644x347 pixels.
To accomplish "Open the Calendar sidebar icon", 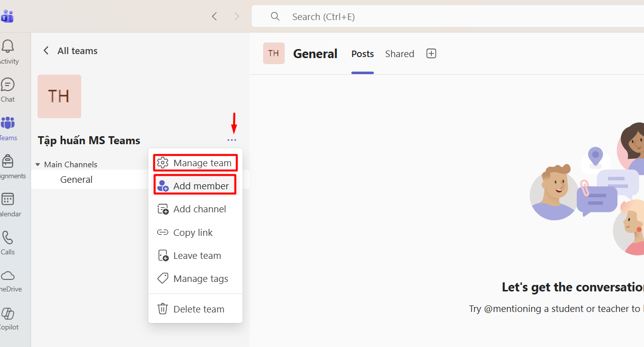I will click(x=8, y=199).
